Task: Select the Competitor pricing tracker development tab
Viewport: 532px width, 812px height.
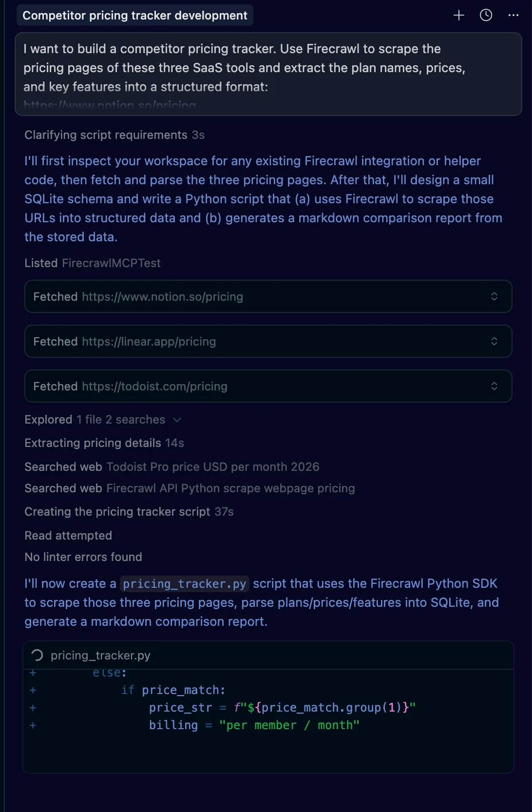Action: (135, 16)
